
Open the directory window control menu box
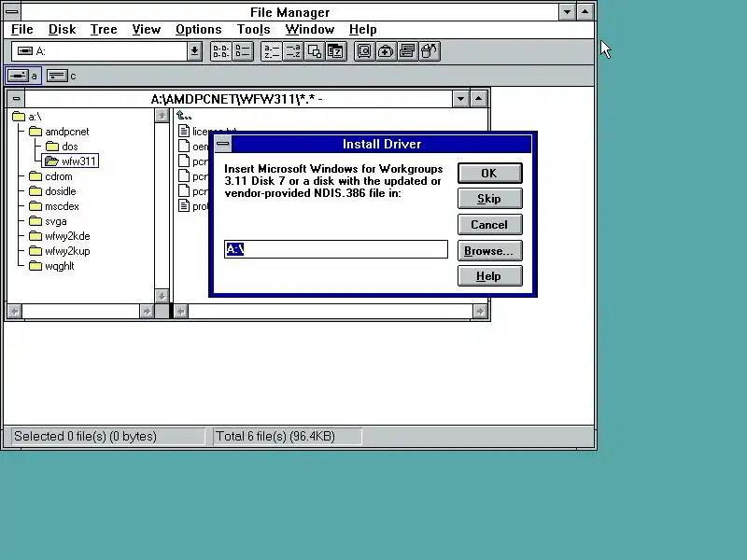(16, 99)
